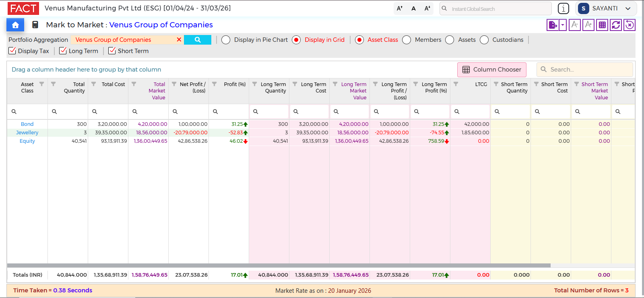
Task: Open filter on Short Term Cost column
Action: tap(536, 84)
